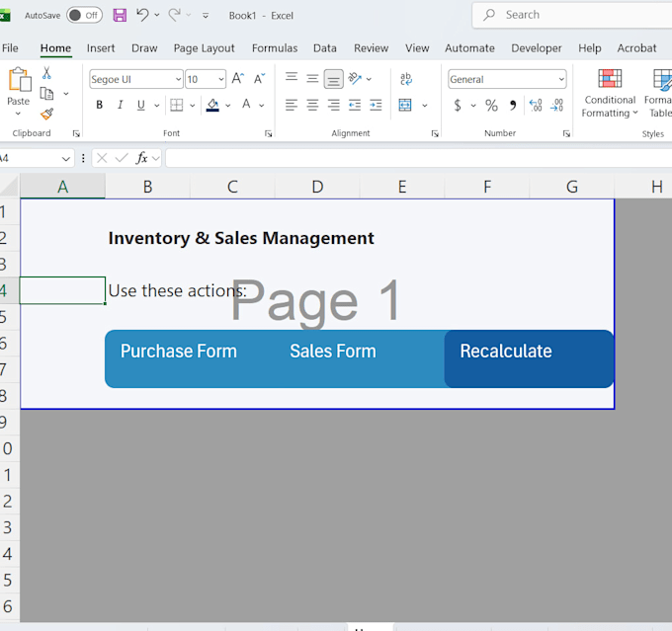Screen dimensions: 672x631
Task: Click the Top Align icon
Action: 292,78
